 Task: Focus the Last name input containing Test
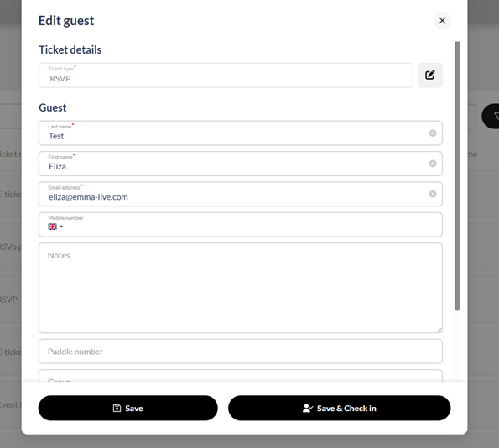click(x=240, y=133)
